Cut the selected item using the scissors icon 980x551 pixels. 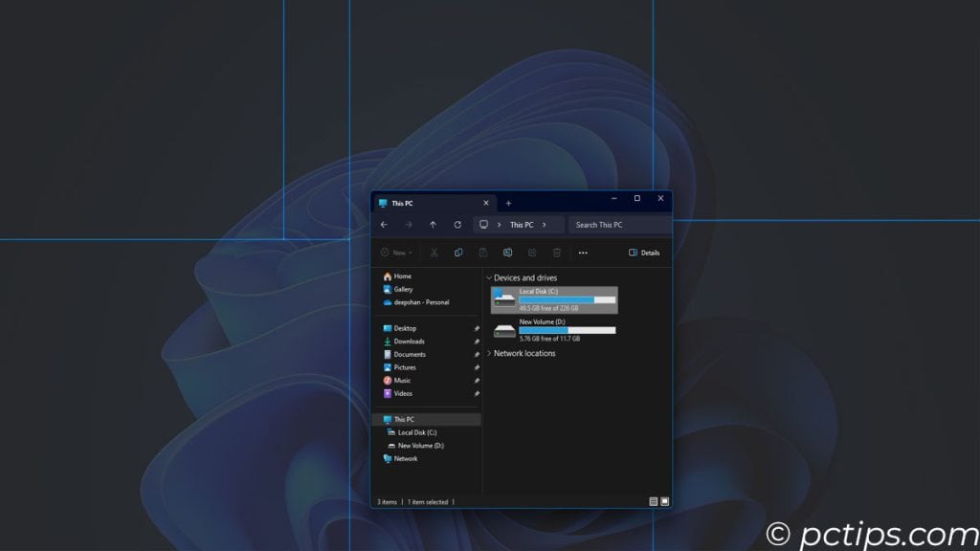[x=434, y=253]
